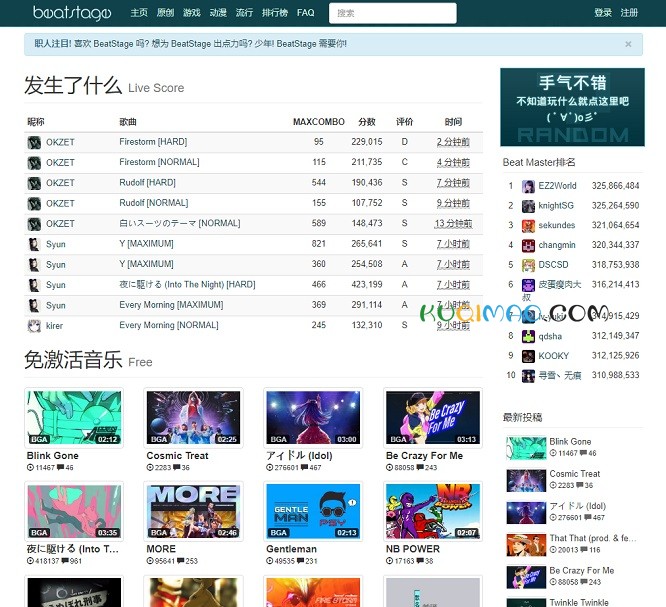Open Rudolf [NORMAL] song link
Screen dimensions: 666x607
tap(153, 203)
